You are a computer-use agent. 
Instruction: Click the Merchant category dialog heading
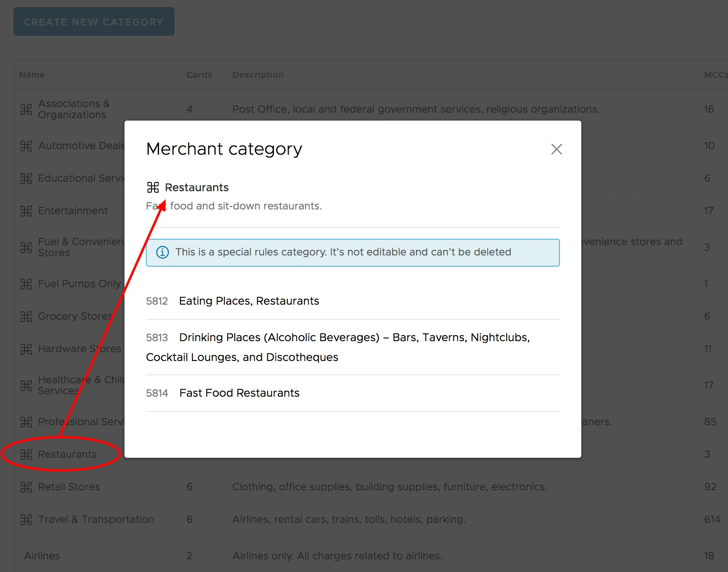click(224, 149)
